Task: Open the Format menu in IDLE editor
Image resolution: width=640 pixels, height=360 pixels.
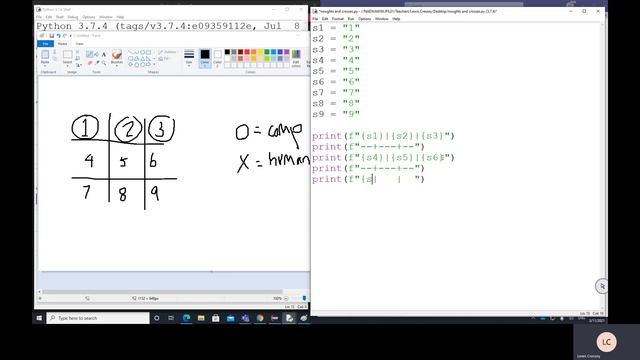Action: pyautogui.click(x=338, y=19)
